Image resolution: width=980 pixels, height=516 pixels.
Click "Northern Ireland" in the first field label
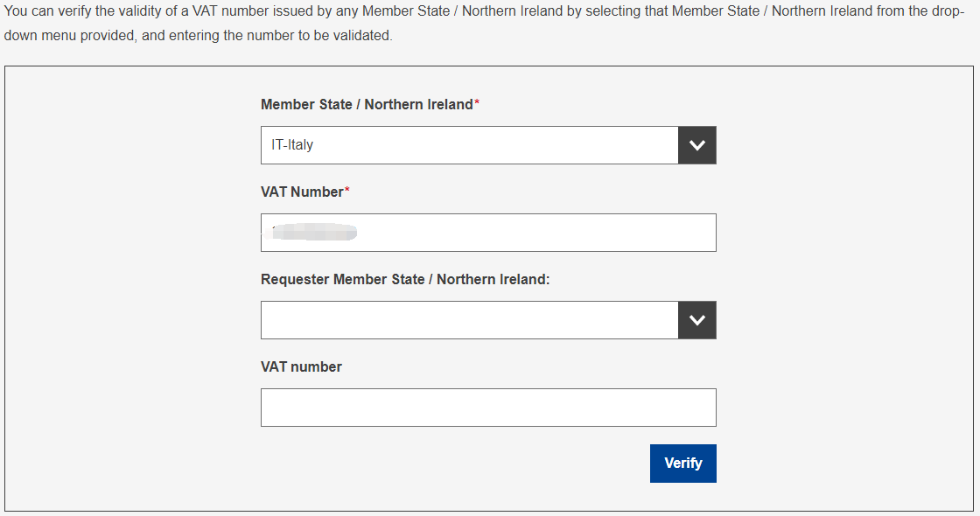pyautogui.click(x=418, y=105)
